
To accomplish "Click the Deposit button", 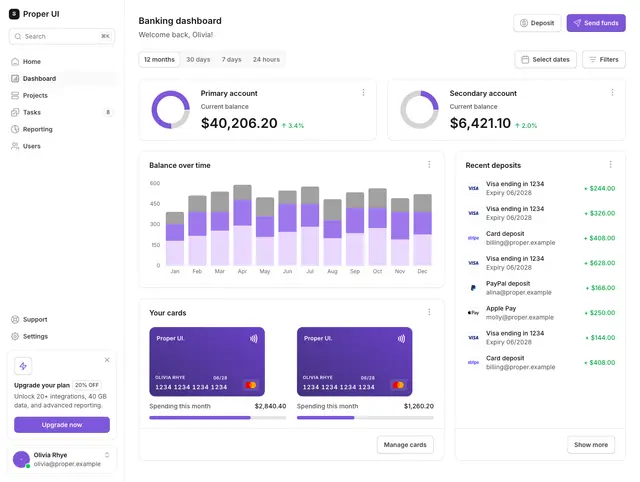I will coord(537,23).
